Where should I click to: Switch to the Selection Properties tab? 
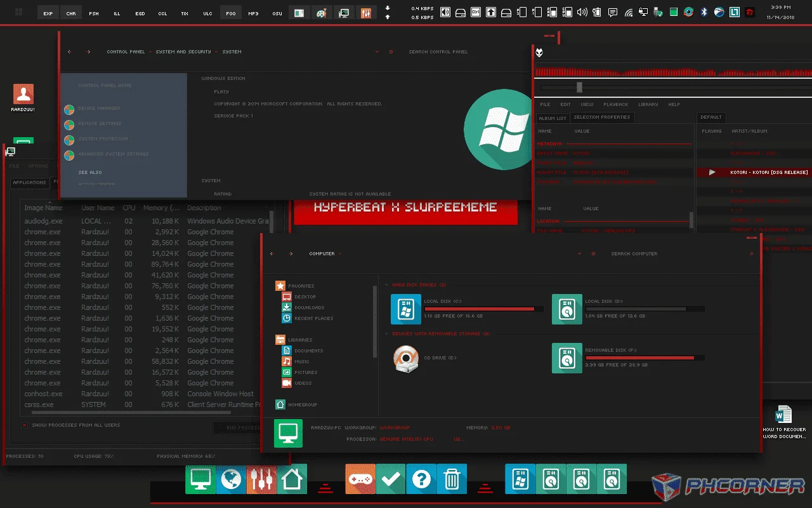coord(602,117)
